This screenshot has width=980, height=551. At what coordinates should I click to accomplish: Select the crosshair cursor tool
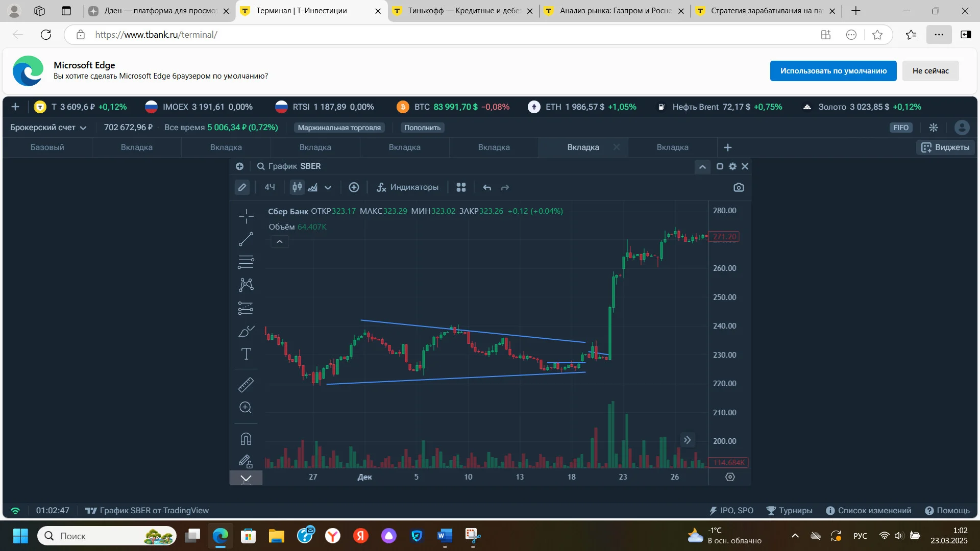pyautogui.click(x=246, y=216)
